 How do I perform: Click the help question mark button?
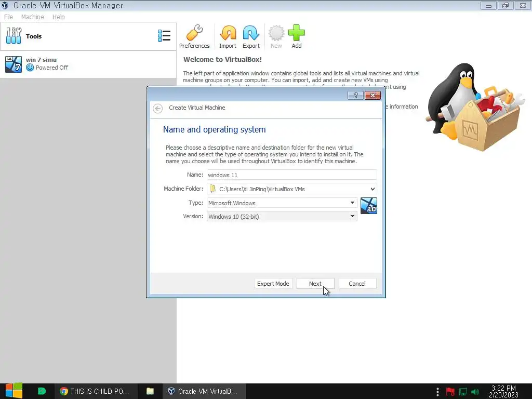point(355,96)
